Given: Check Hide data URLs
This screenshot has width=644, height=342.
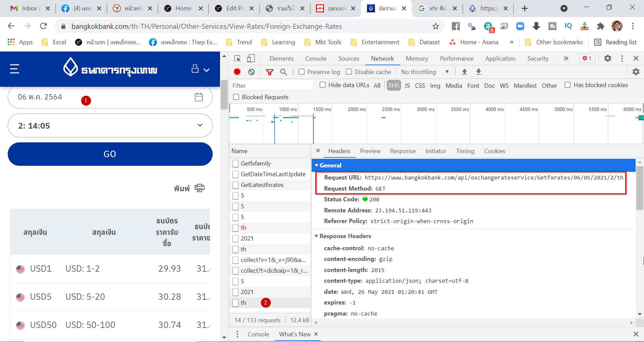Looking at the screenshot, I should click(323, 85).
